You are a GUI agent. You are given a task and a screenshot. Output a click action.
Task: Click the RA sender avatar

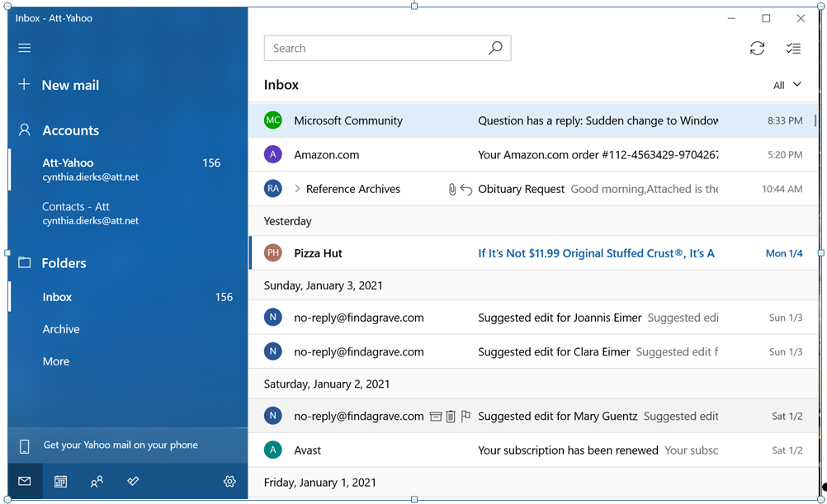coord(272,189)
